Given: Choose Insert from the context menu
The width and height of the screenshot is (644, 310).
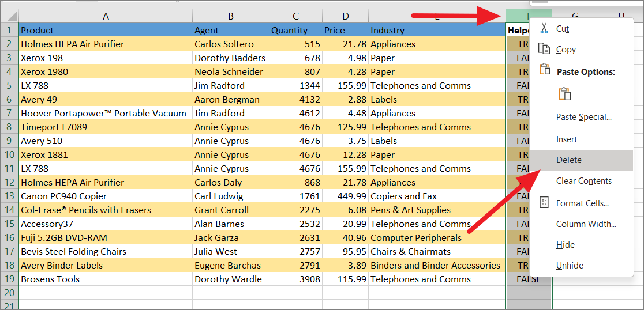Looking at the screenshot, I should 582,139.
